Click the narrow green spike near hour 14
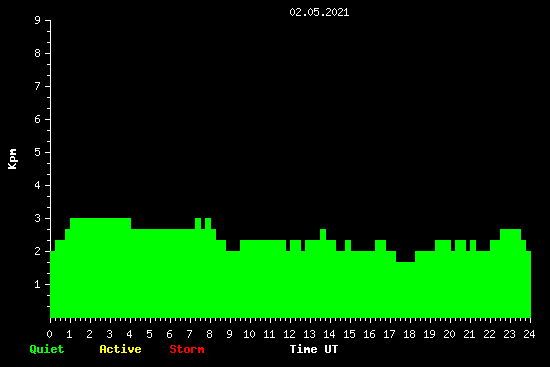This screenshot has height=367, width=550. pos(323,234)
